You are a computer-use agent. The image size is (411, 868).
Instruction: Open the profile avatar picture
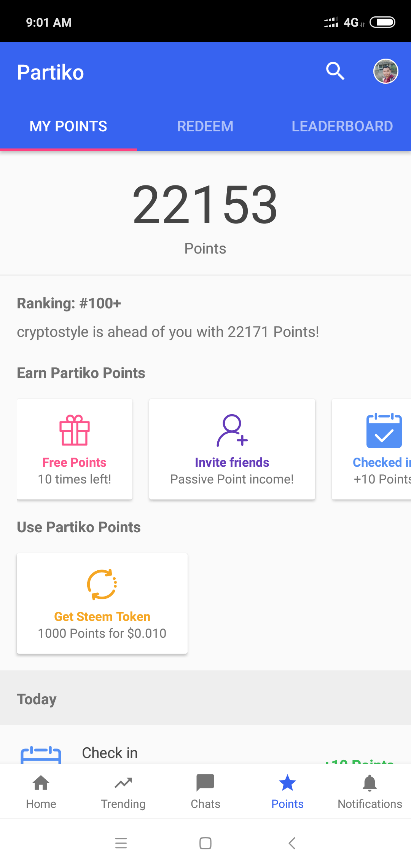click(386, 71)
